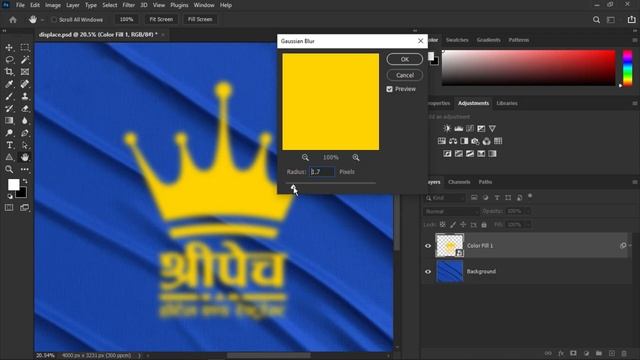Click the 100% zoom button
Viewport: 640px width, 360px height.
point(126,20)
